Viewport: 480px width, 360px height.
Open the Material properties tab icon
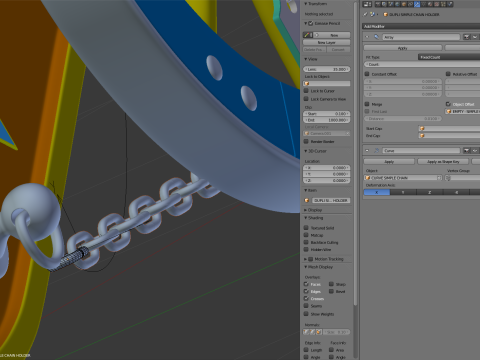[x=430, y=4]
